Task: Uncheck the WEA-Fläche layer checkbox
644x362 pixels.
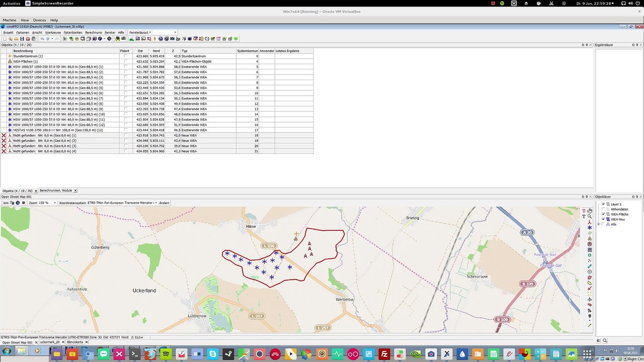Action: pos(603,214)
